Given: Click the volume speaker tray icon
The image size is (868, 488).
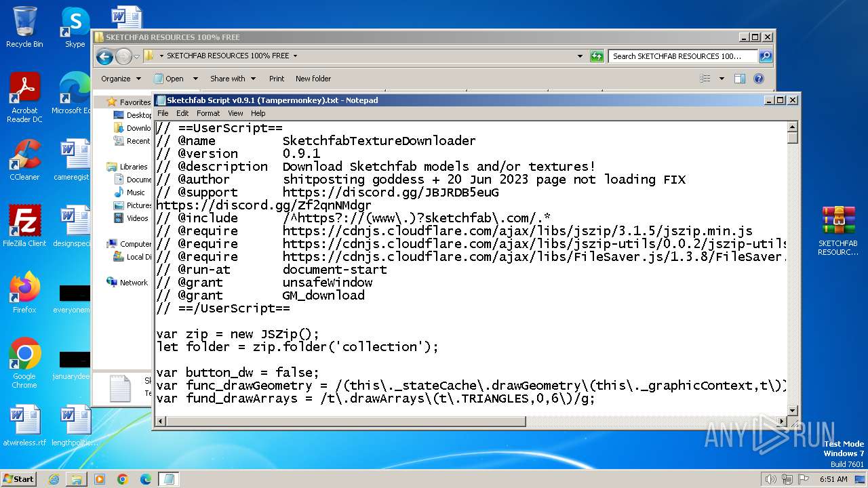Looking at the screenshot, I should click(770, 479).
